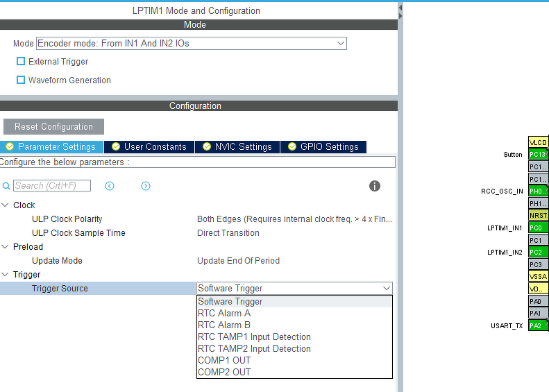Select the Trigger Source row
The image size is (549, 392).
coord(98,289)
